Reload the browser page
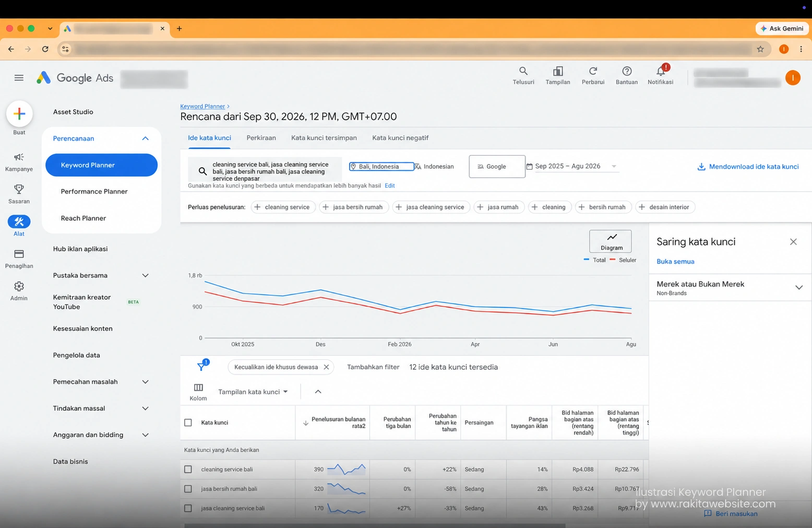812x528 pixels. point(45,49)
